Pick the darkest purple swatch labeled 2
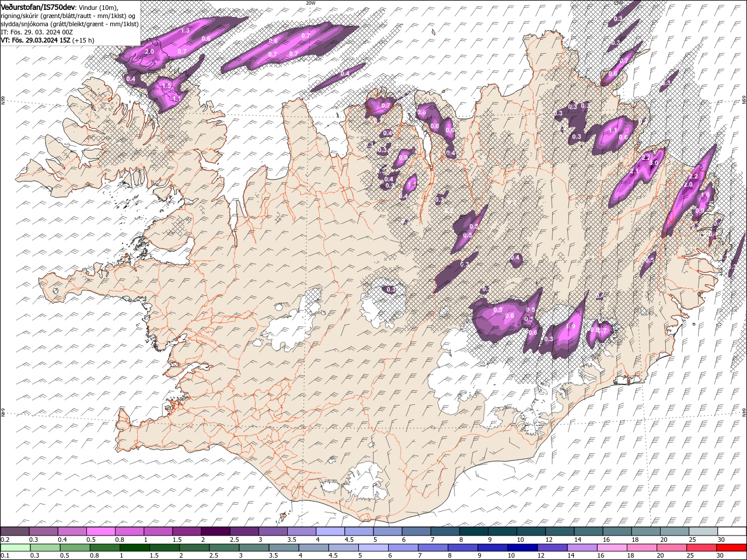The width and height of the screenshot is (747, 560). click(x=215, y=531)
